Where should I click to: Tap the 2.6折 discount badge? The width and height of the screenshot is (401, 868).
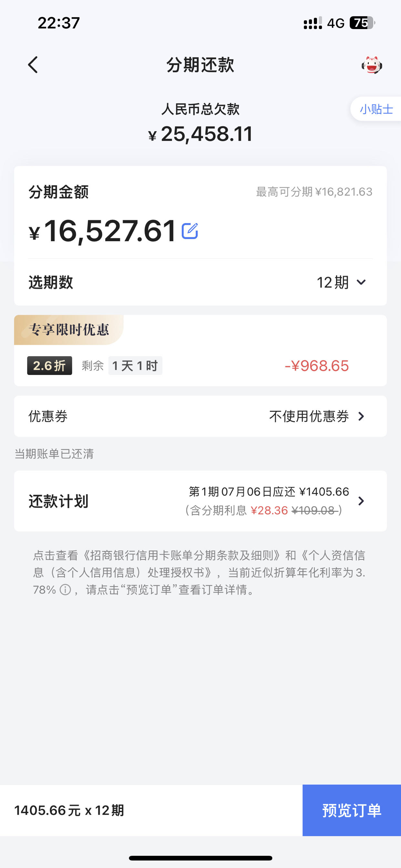[49, 366]
